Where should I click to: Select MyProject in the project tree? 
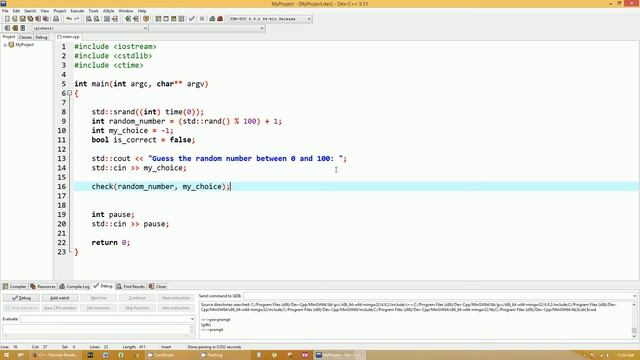24,45
